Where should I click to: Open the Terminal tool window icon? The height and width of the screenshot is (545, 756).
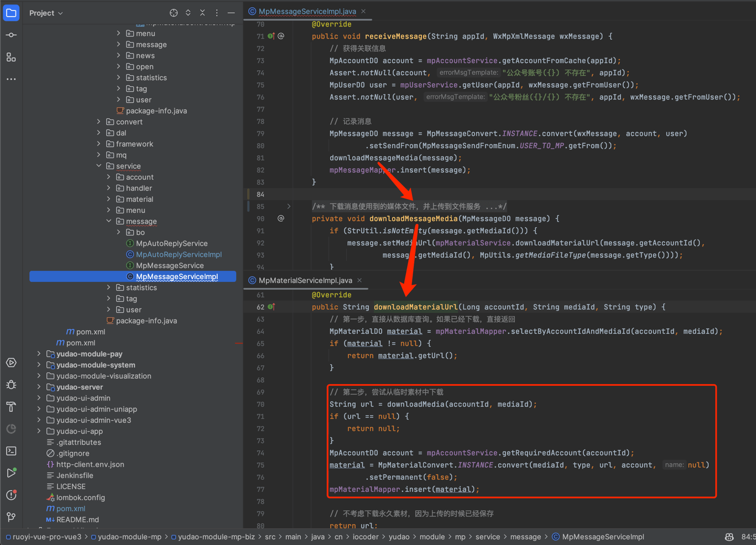[11, 451]
